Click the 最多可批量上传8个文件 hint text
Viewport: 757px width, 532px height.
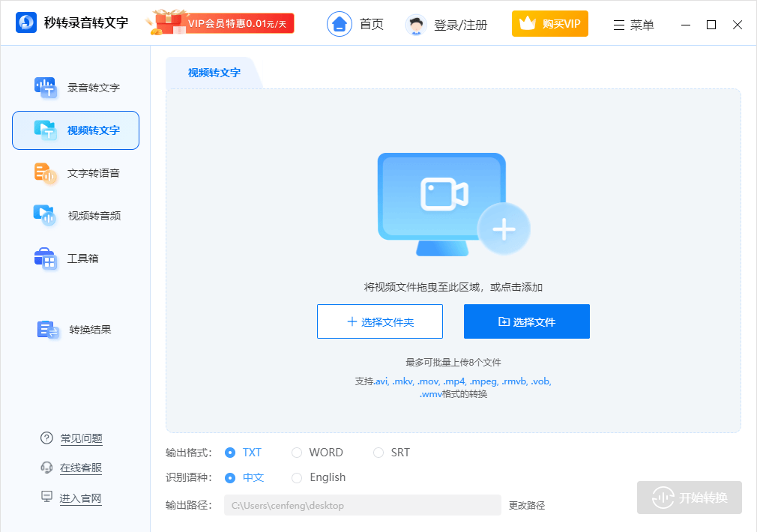click(453, 363)
